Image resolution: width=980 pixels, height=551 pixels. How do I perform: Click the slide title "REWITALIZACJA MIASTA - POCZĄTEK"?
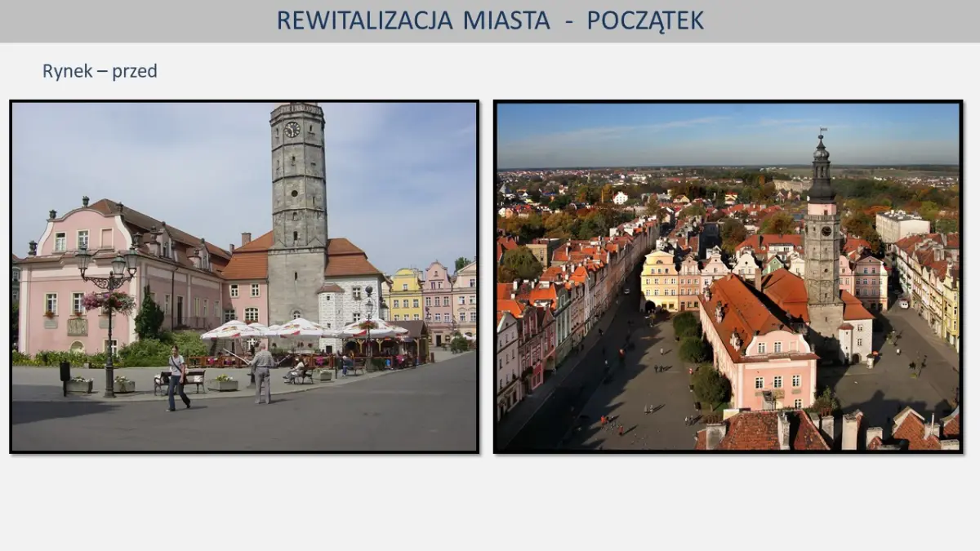click(x=490, y=20)
